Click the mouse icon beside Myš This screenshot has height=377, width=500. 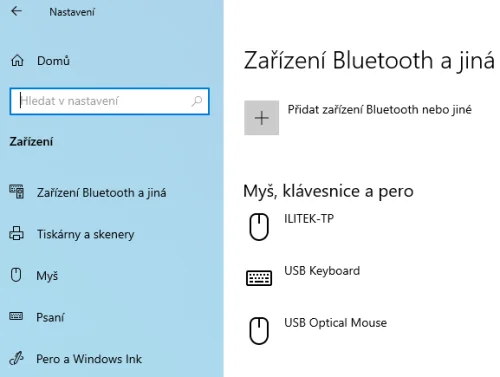[16, 275]
